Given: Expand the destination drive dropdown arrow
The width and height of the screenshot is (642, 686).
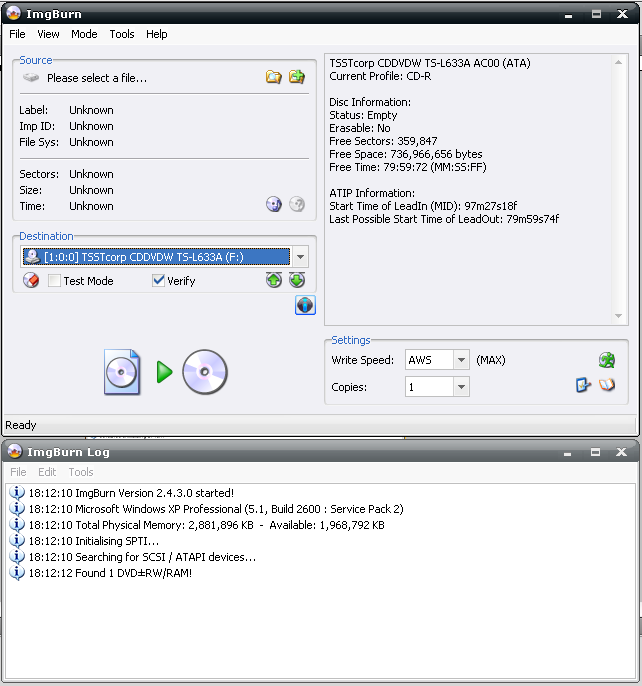Looking at the screenshot, I should 300,257.
